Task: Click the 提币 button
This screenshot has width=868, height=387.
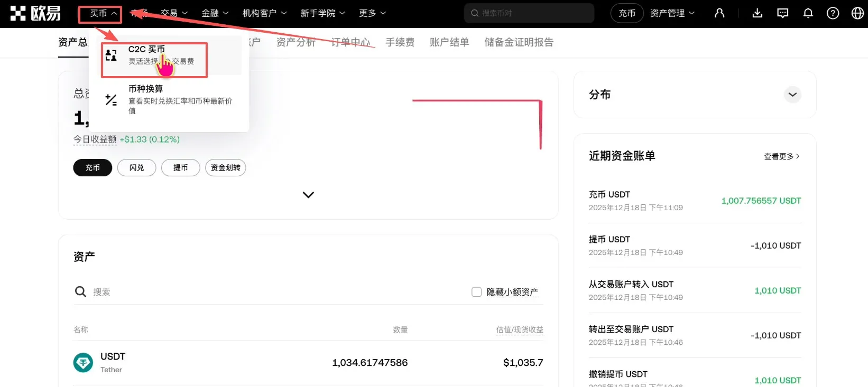Action: 180,167
